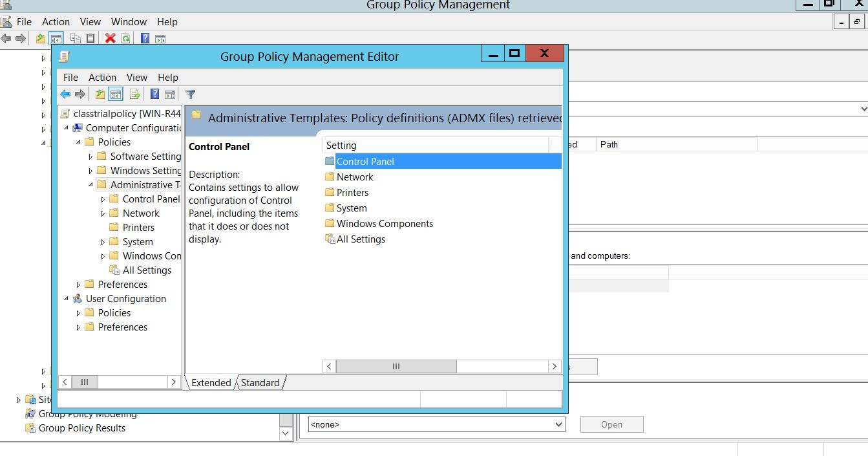This screenshot has height=456, width=868.
Task: Open Help via the editor toolbar question mark icon
Action: click(154, 94)
